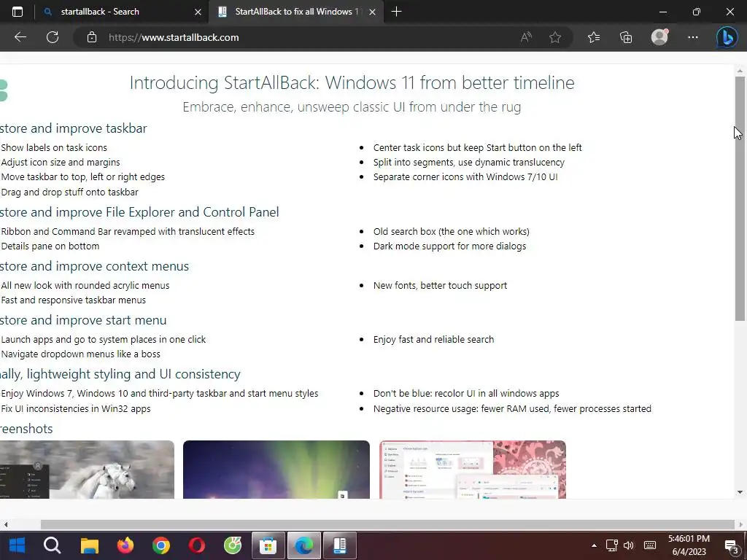Open the Collections icon
The width and height of the screenshot is (747, 560).
click(x=626, y=37)
